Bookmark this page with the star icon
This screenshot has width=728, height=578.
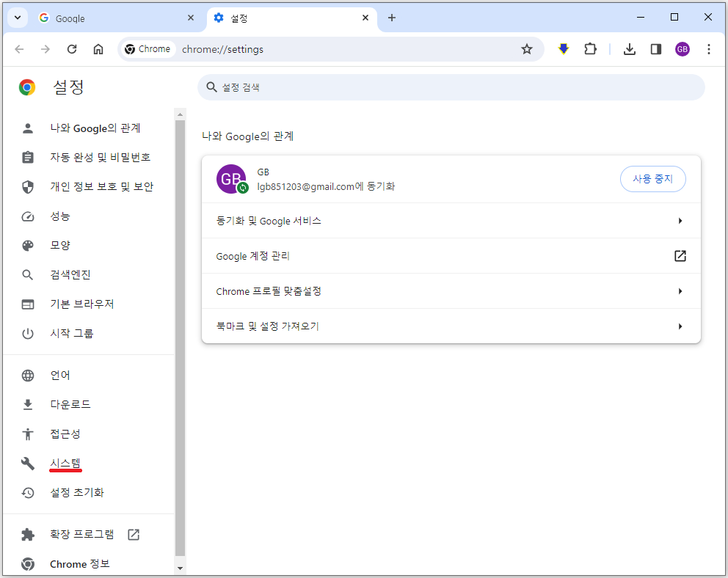click(x=526, y=49)
